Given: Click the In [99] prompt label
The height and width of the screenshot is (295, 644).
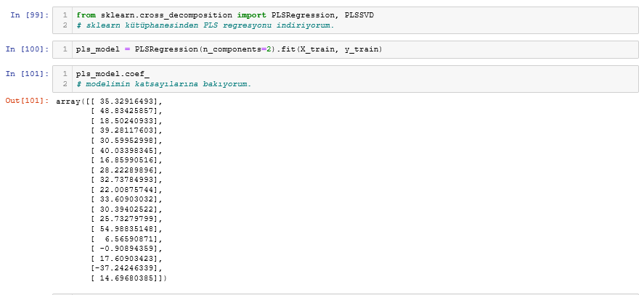Looking at the screenshot, I should tap(30, 15).
